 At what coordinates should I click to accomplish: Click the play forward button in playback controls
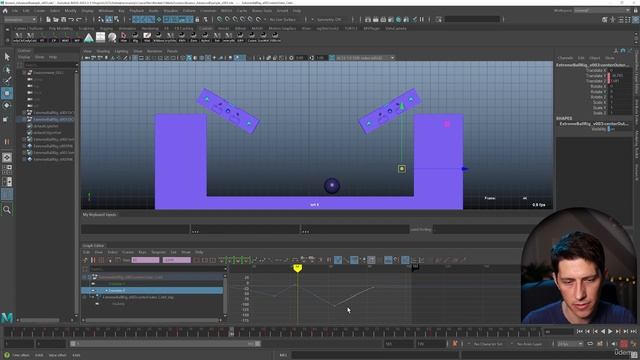tap(610, 331)
